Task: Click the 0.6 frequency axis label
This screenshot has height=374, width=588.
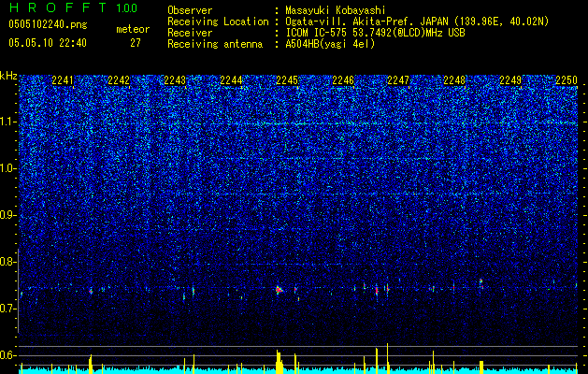Action: point(8,355)
